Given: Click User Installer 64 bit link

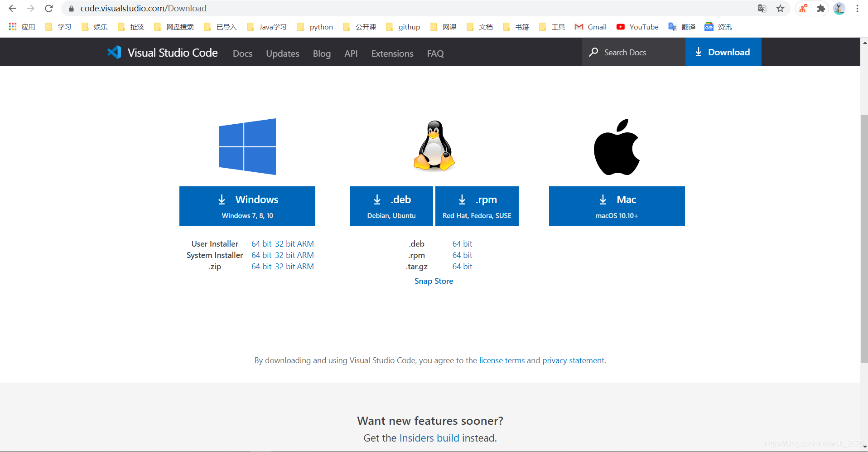Looking at the screenshot, I should point(261,244).
